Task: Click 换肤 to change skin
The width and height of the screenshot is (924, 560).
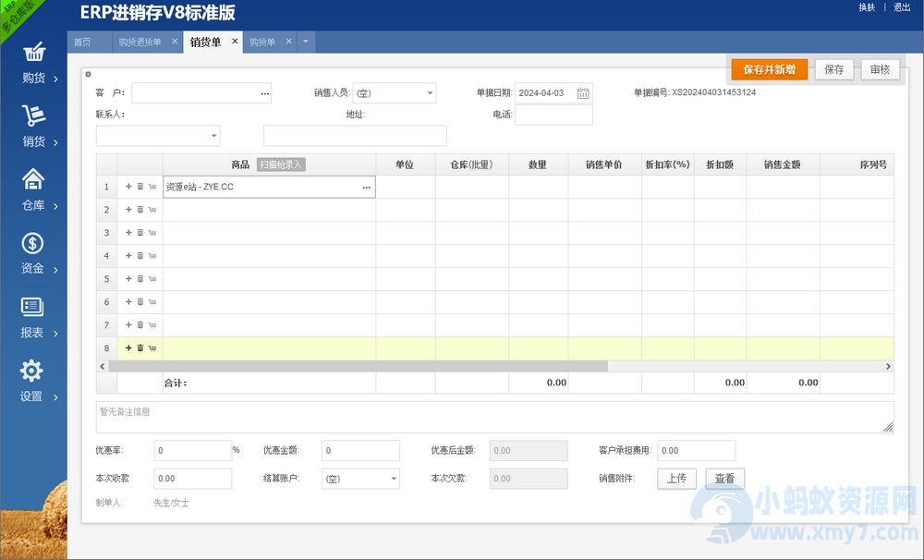Action: tap(867, 7)
